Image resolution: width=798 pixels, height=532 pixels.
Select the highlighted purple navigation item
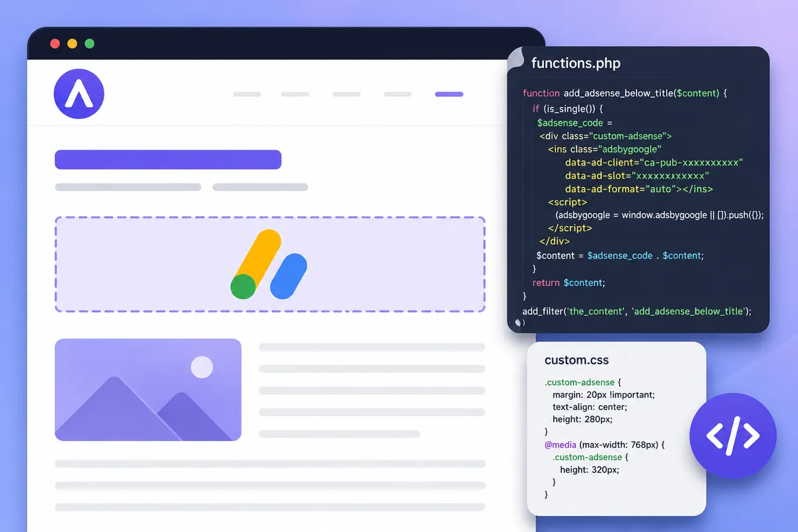449,94
